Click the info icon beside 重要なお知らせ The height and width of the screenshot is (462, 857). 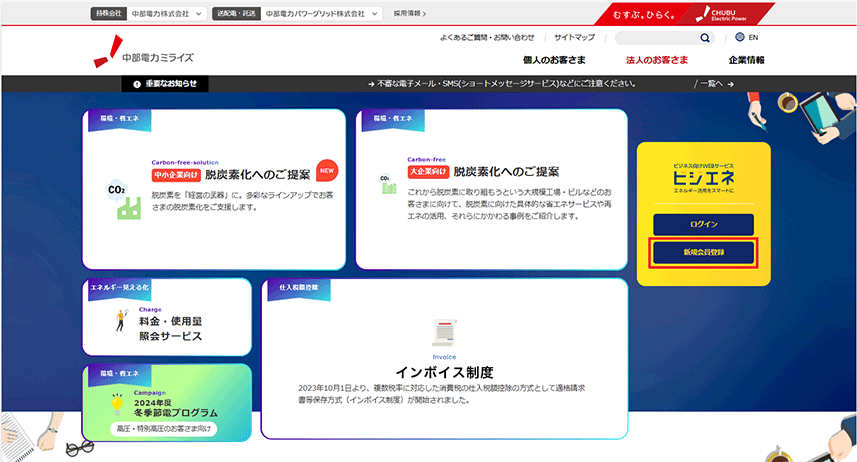[137, 84]
